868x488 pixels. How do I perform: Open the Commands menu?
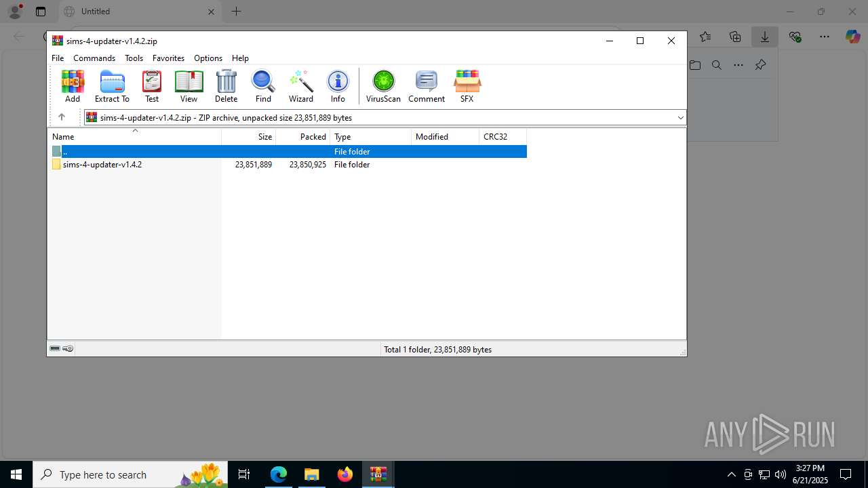94,58
